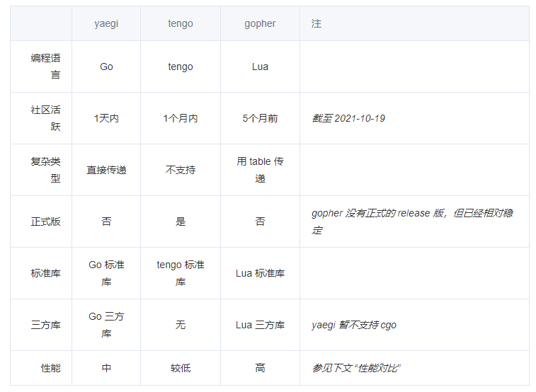Click the "tengo" column header cell

click(x=181, y=23)
